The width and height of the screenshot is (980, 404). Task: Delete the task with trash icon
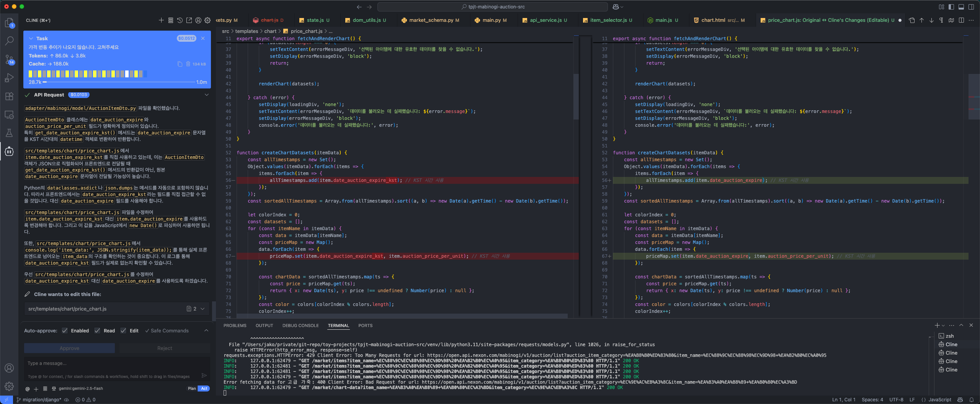[x=188, y=64]
